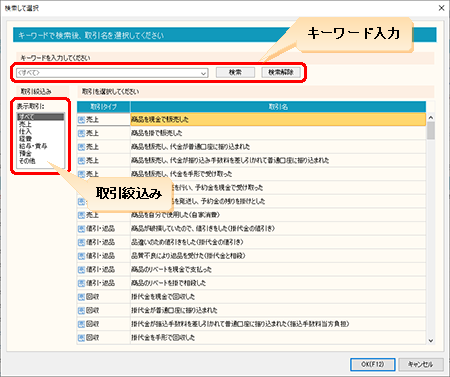The height and width of the screenshot is (377, 450).
Task: Select 仕入 in the 表示取引 filter list
Action: click(40, 131)
